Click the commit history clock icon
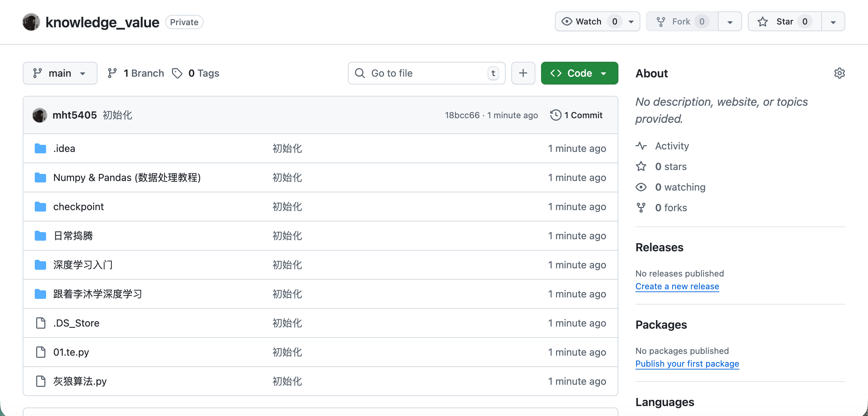 click(555, 115)
